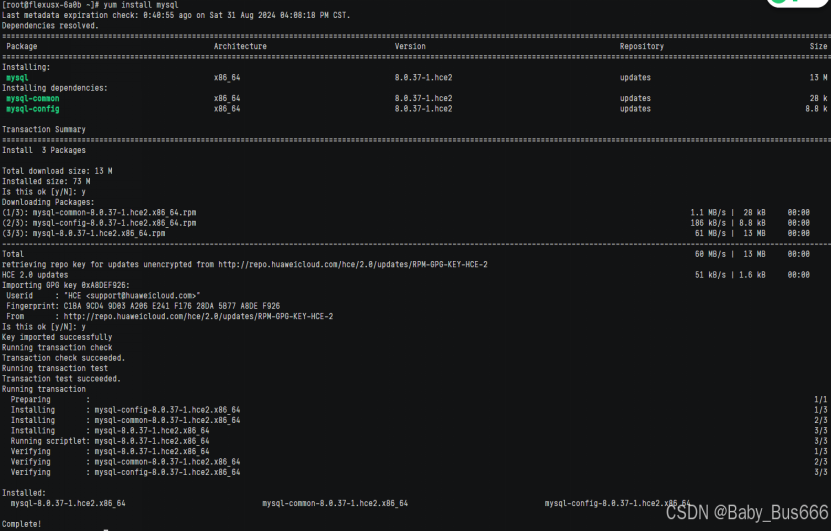
Task: Click the "Installing : mysql-common" transaction row
Action: click(x=419, y=420)
